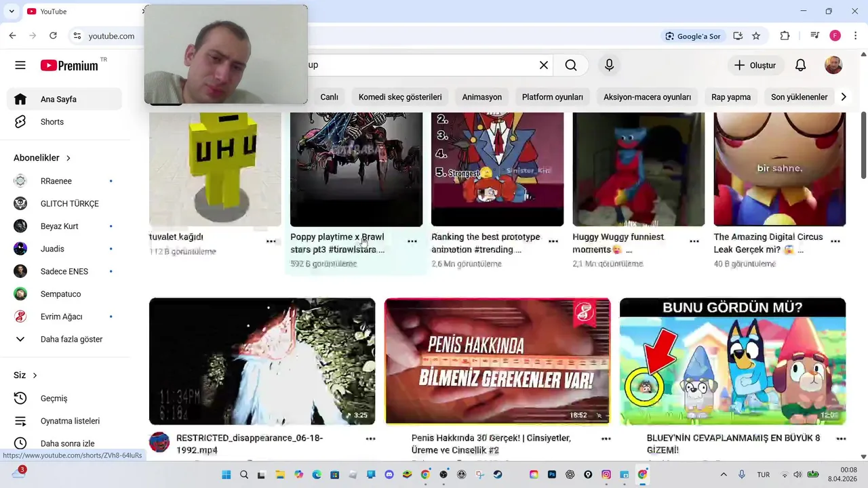This screenshot has width=868, height=488.
Task: Clear the search box with the X
Action: click(543, 65)
